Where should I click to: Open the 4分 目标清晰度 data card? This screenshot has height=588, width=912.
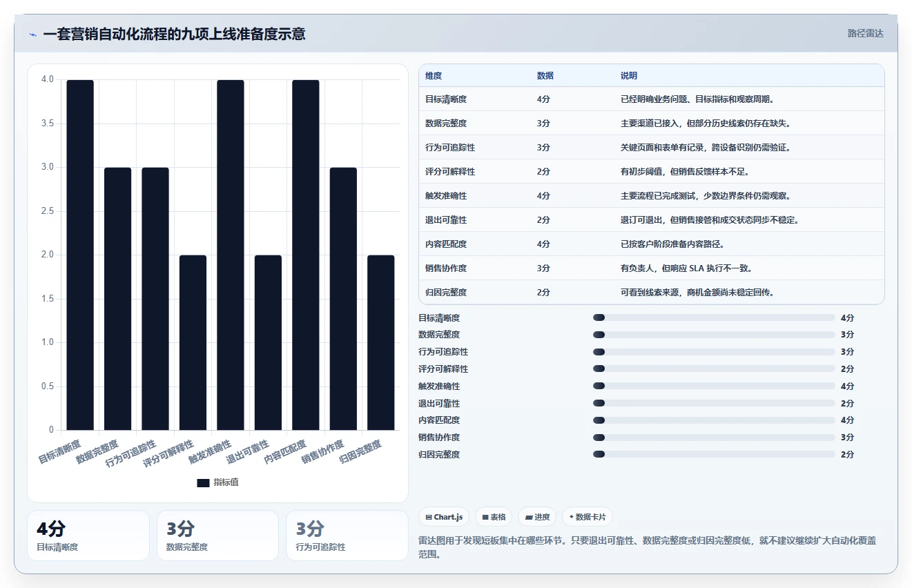[88, 536]
